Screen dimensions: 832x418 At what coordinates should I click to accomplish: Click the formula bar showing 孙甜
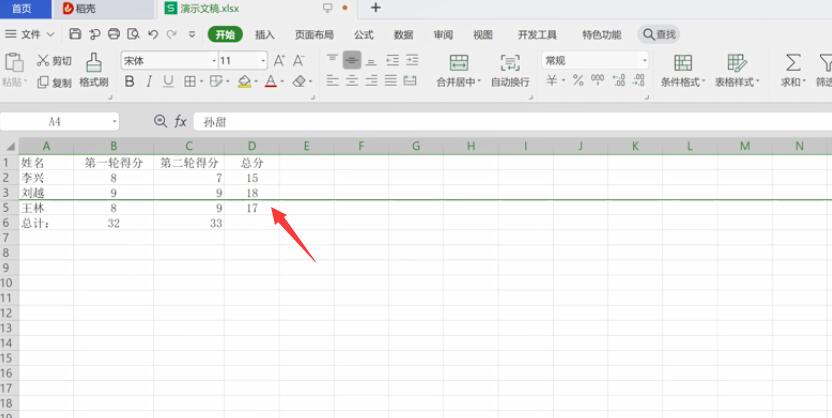pyautogui.click(x=513, y=121)
